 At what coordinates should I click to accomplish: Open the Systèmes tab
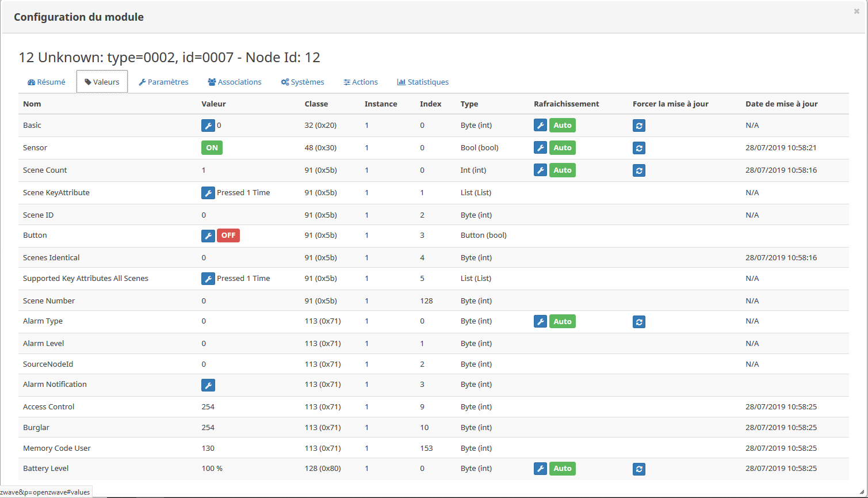(x=303, y=82)
